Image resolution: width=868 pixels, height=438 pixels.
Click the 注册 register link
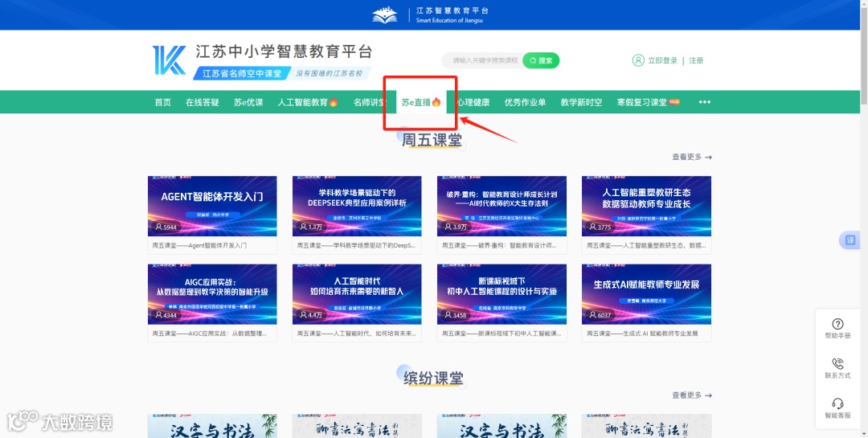click(x=696, y=60)
